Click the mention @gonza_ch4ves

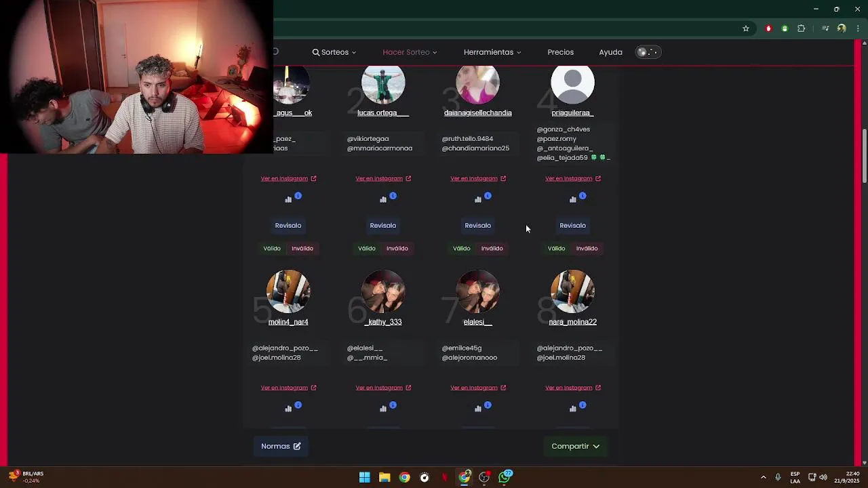pyautogui.click(x=564, y=129)
